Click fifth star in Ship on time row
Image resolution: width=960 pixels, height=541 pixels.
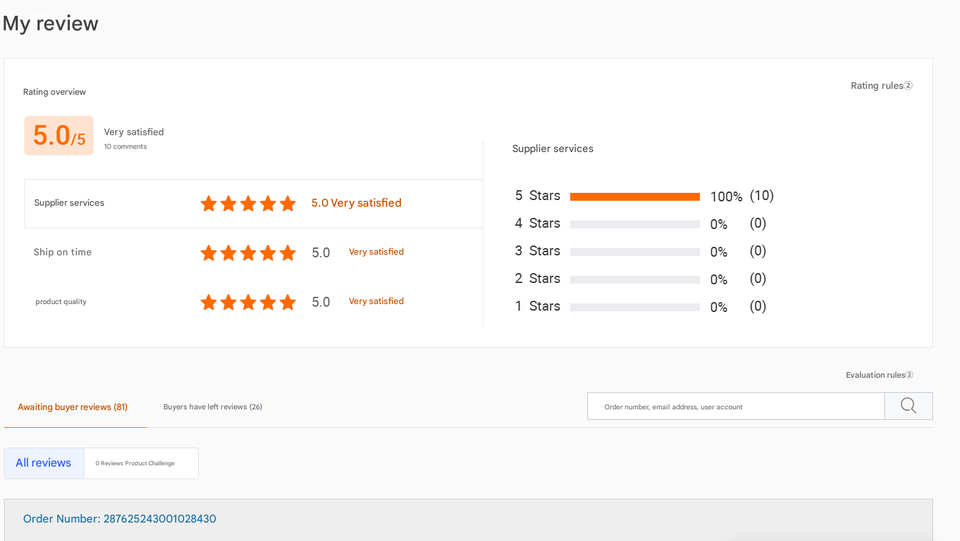click(288, 253)
